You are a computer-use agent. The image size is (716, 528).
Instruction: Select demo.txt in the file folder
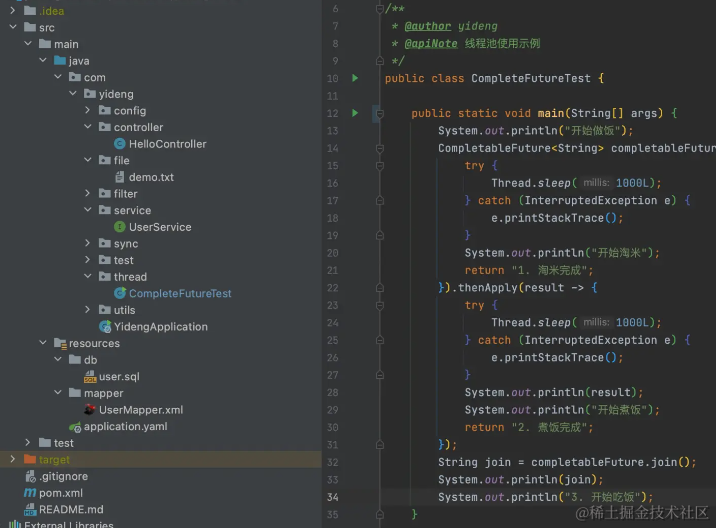(151, 177)
